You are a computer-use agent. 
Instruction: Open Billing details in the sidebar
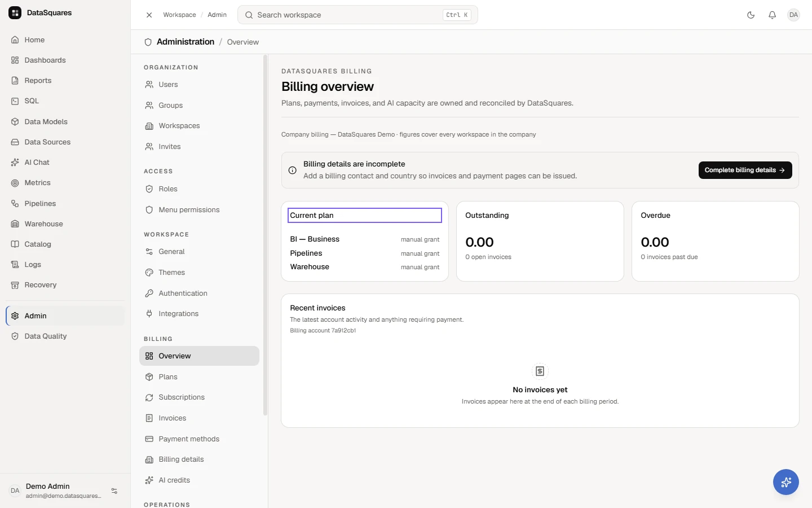pos(199,459)
